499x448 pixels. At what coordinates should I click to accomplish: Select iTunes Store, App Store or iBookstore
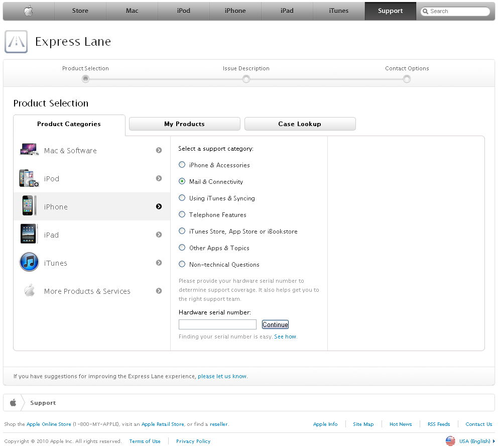click(x=182, y=231)
